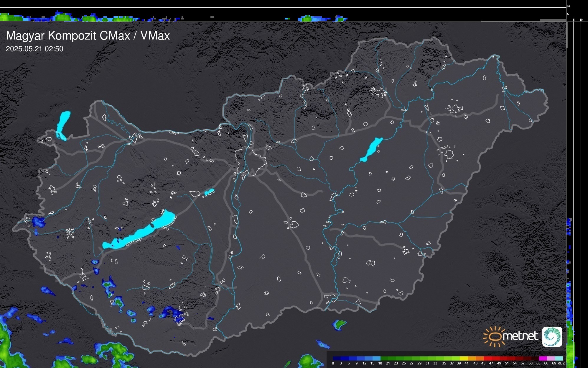Click the green radar echo south of Hungary's southeast border
The image size is (588, 368).
tap(340, 324)
